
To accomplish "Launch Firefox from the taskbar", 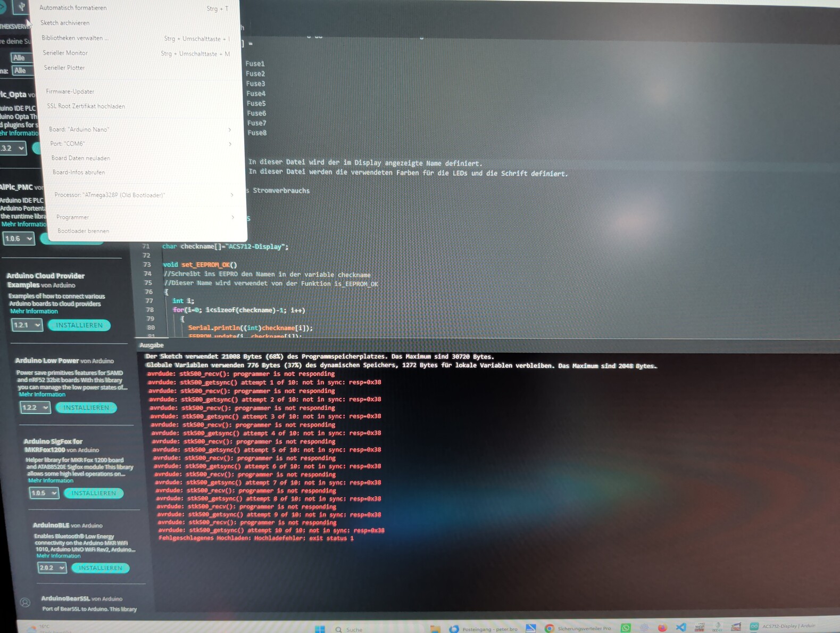I will coord(662,628).
